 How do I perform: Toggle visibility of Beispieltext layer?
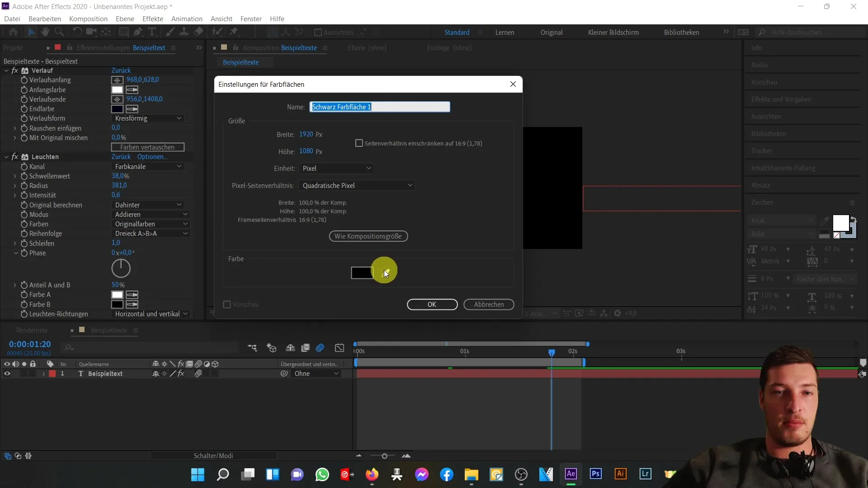[7, 374]
